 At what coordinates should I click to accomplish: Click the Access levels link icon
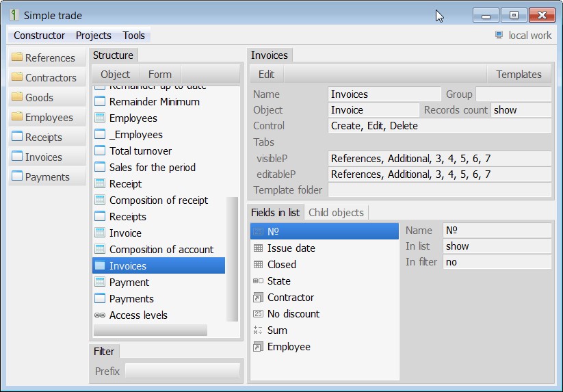coord(99,315)
